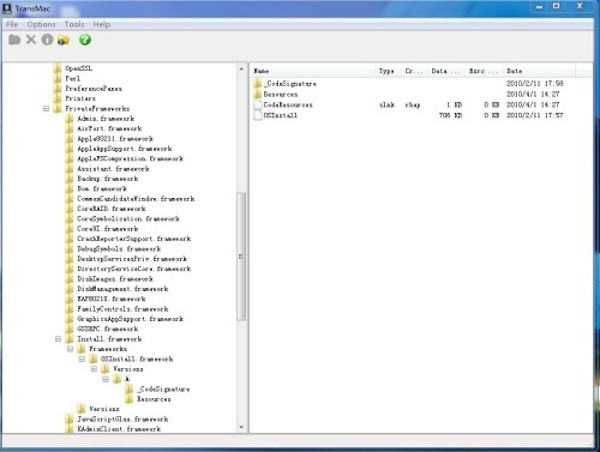Select DesktopServicesPriv.framework in the tree

132,259
